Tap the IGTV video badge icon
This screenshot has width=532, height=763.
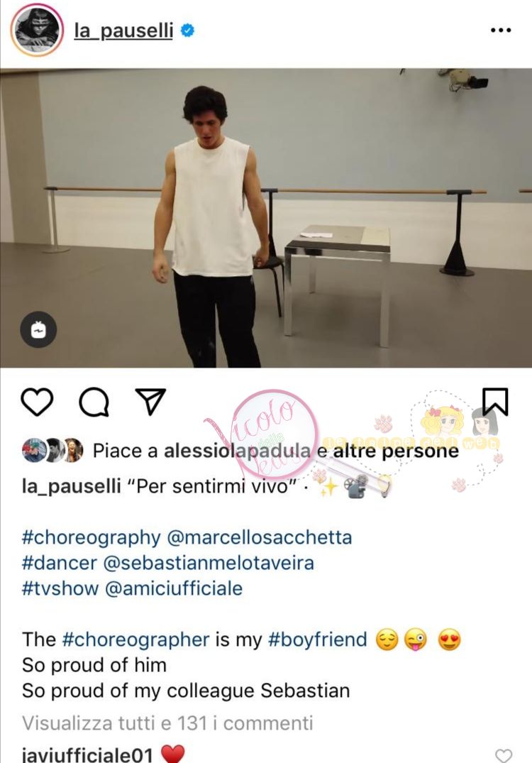click(x=38, y=329)
